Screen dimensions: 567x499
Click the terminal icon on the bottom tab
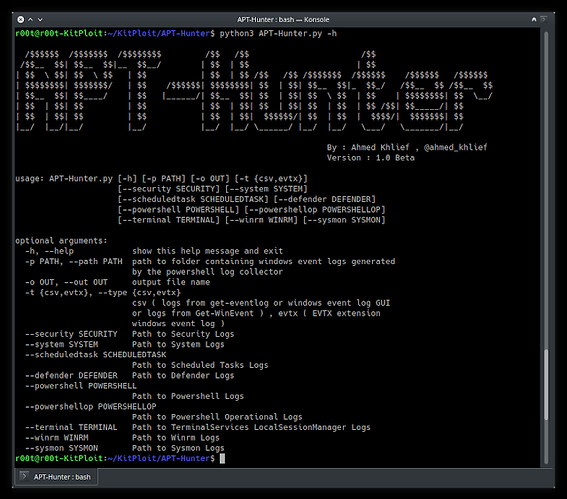point(24,476)
